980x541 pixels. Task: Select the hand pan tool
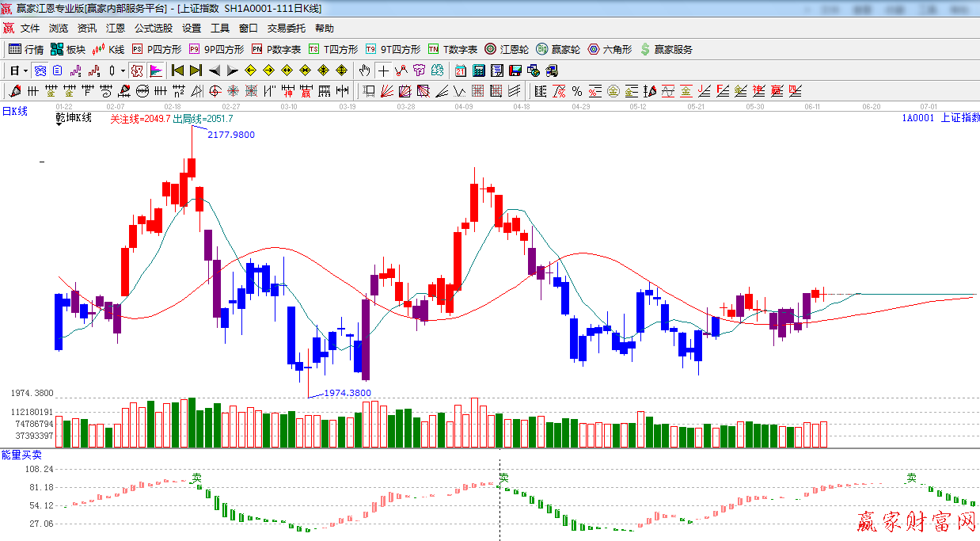365,70
